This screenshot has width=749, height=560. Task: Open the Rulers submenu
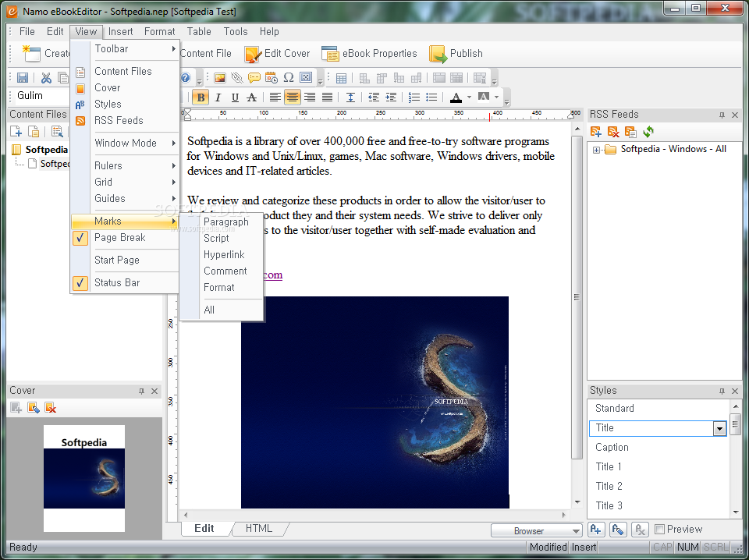(x=125, y=165)
